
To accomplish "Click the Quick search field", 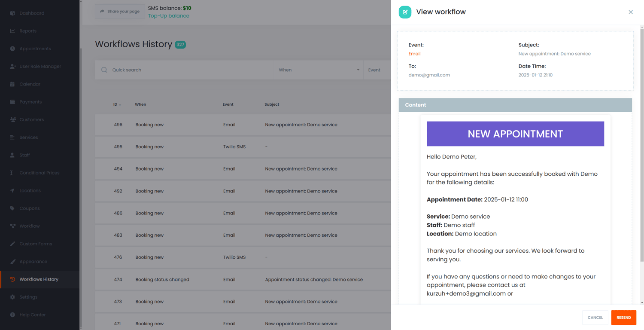I will (189, 70).
